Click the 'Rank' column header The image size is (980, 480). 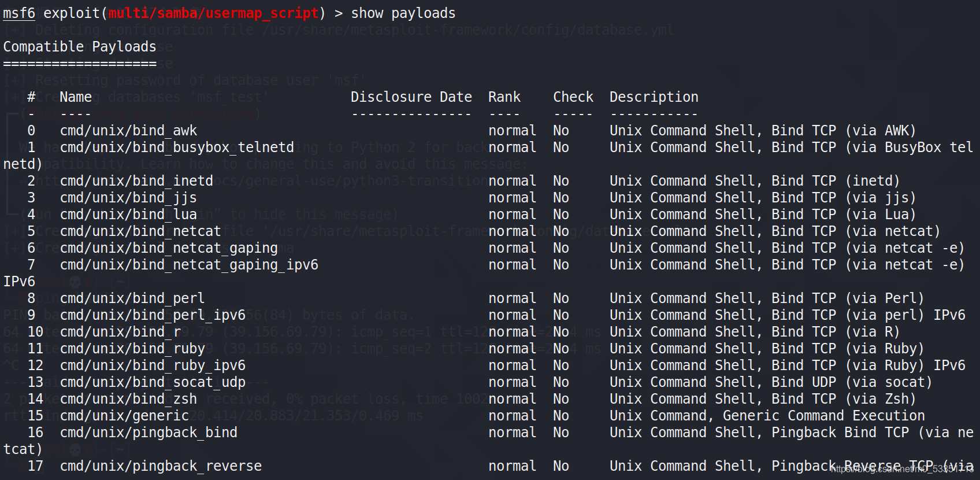[x=504, y=97]
